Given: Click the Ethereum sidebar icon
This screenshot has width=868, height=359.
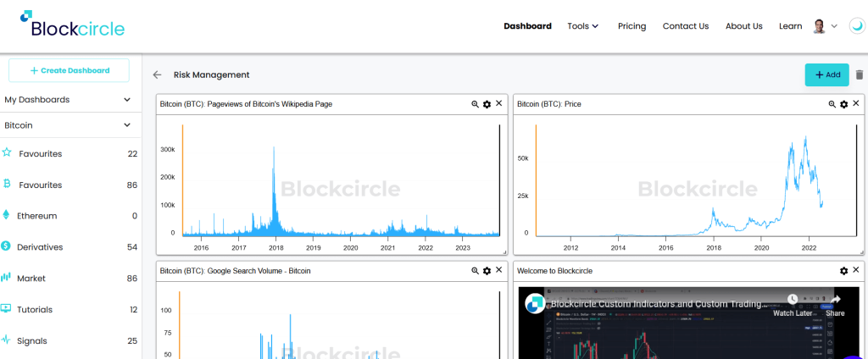Looking at the screenshot, I should [x=6, y=214].
